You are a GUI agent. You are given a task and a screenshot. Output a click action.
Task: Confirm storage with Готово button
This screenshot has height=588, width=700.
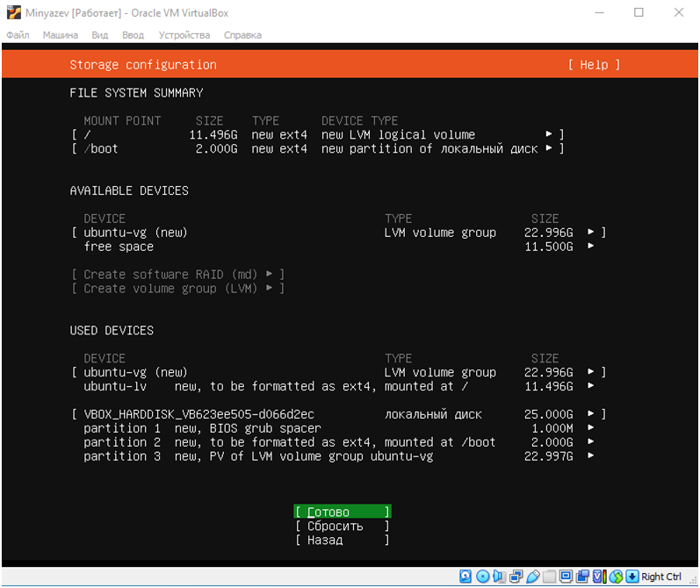click(343, 512)
